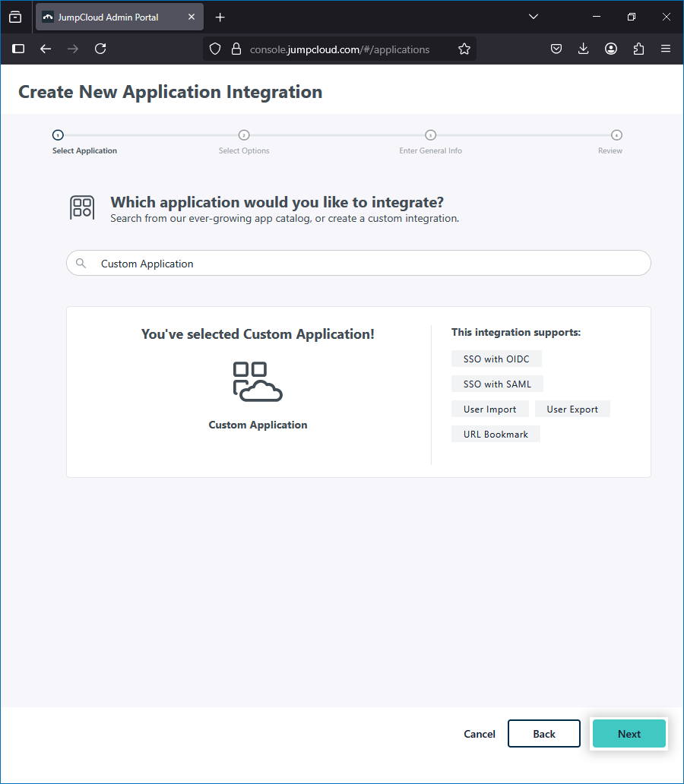Toggle the Firefox sidebar icon
The height and width of the screenshot is (784, 684).
pyautogui.click(x=18, y=49)
